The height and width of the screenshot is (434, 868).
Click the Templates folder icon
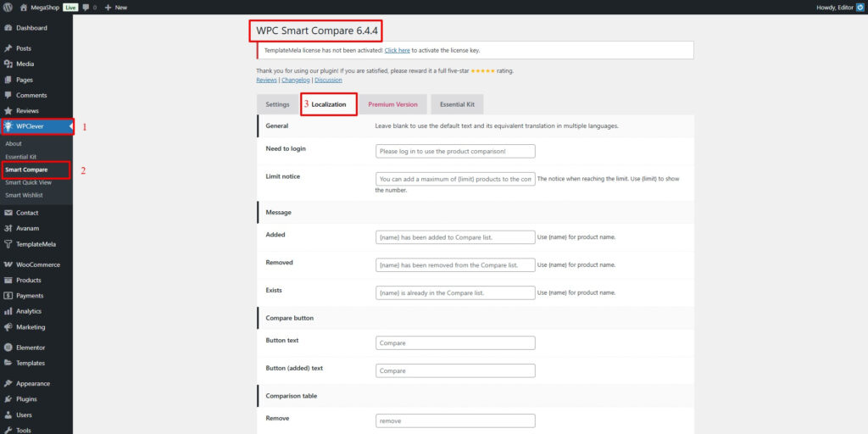click(x=8, y=363)
